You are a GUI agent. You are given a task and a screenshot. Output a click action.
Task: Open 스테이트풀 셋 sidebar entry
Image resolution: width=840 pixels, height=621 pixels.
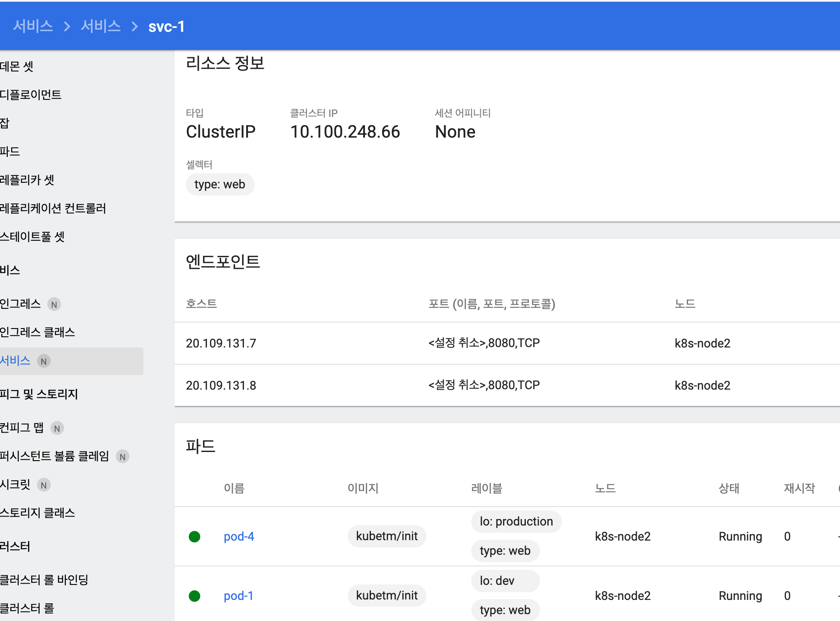tap(33, 237)
